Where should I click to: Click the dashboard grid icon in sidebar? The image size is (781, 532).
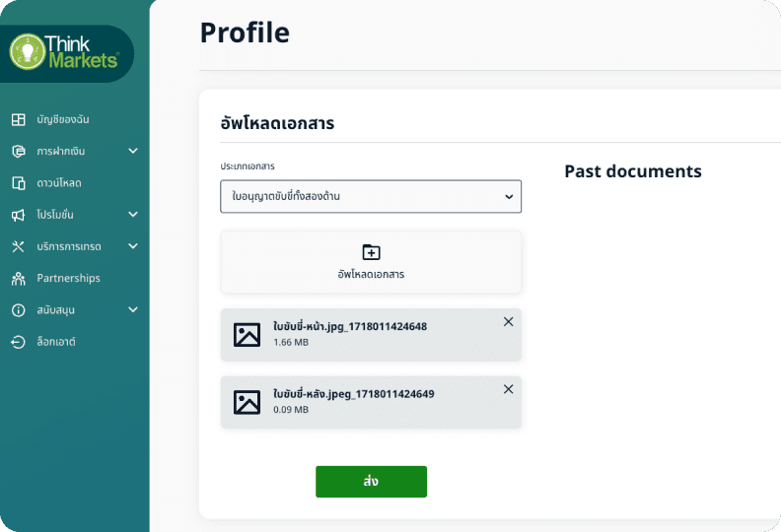[18, 120]
